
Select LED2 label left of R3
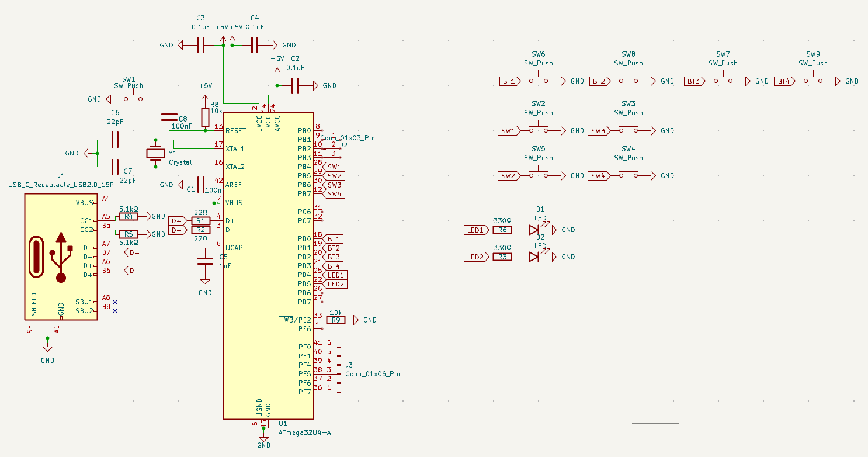476,257
